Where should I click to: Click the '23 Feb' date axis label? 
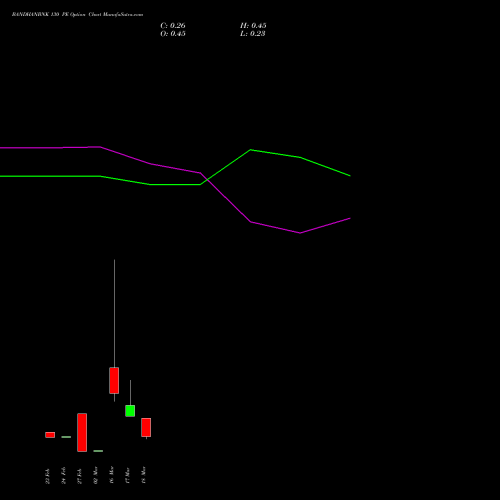[48, 476]
